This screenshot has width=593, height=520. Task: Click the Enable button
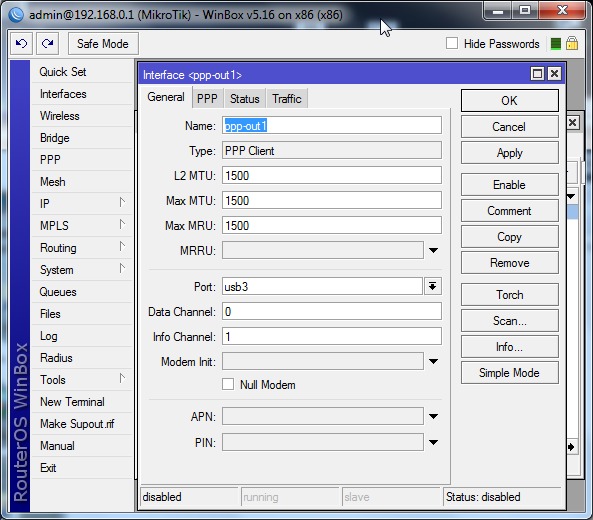tap(509, 185)
